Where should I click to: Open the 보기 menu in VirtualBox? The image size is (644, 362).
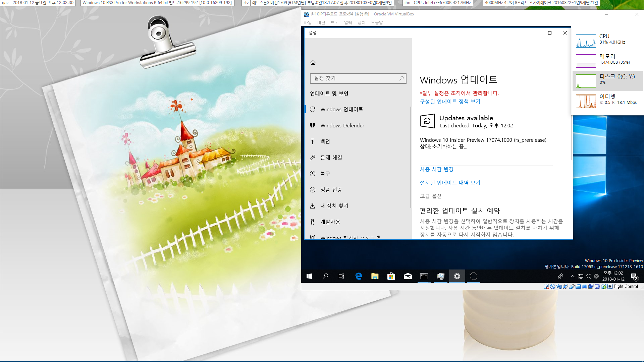coord(334,22)
